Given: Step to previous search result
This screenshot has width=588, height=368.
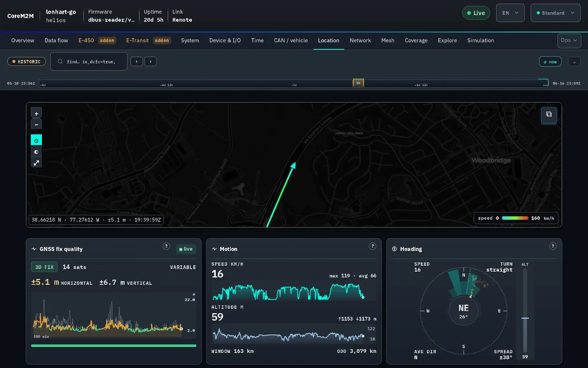Looking at the screenshot, I should point(137,61).
